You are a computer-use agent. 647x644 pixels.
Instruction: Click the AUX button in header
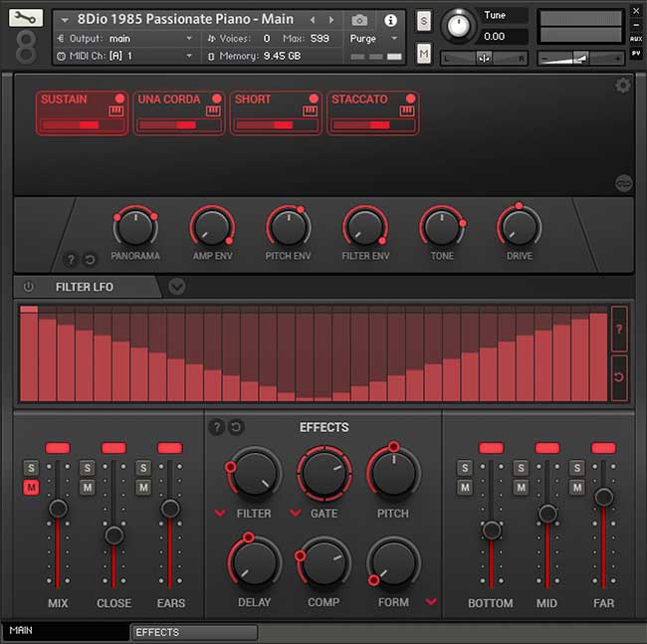636,39
